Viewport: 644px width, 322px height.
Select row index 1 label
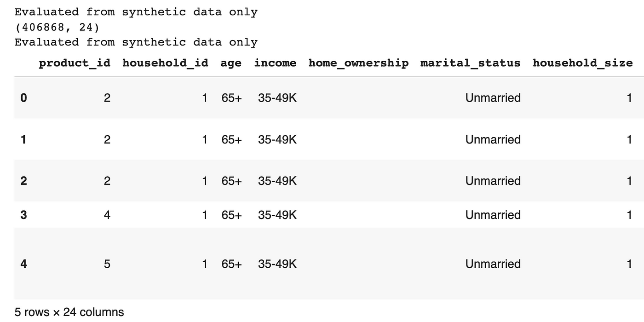click(24, 139)
